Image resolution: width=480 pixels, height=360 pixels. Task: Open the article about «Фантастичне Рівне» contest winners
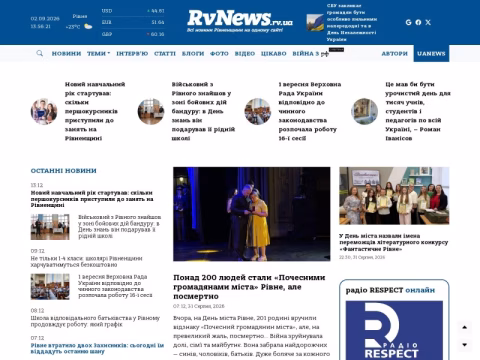click(394, 242)
